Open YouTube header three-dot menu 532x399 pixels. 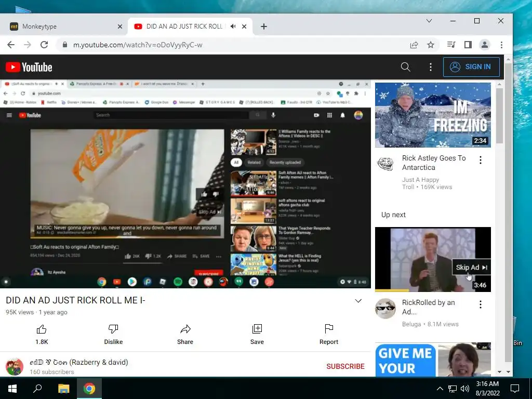tap(431, 67)
